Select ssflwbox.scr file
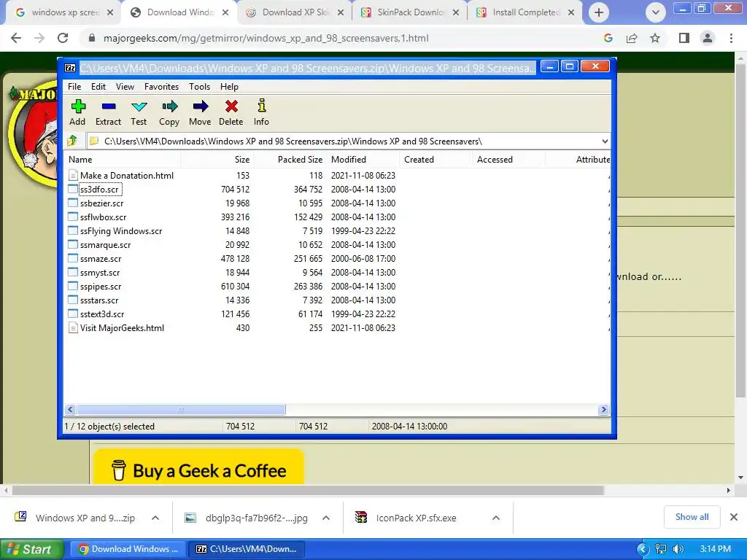 [x=103, y=217]
